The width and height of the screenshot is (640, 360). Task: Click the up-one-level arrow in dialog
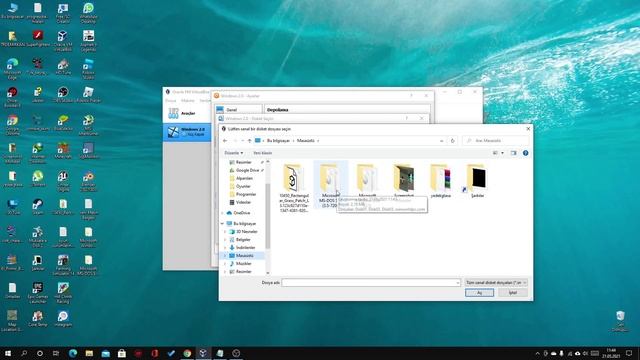point(249,140)
